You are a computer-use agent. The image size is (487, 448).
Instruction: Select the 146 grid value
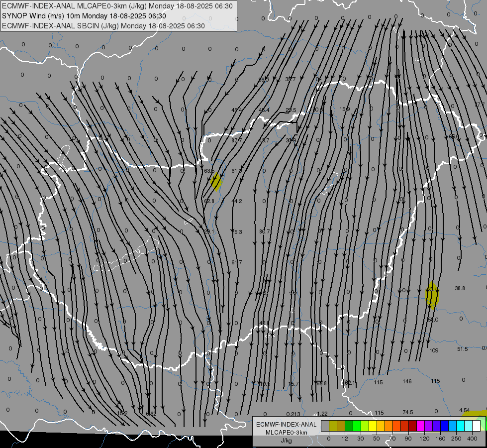407,381
